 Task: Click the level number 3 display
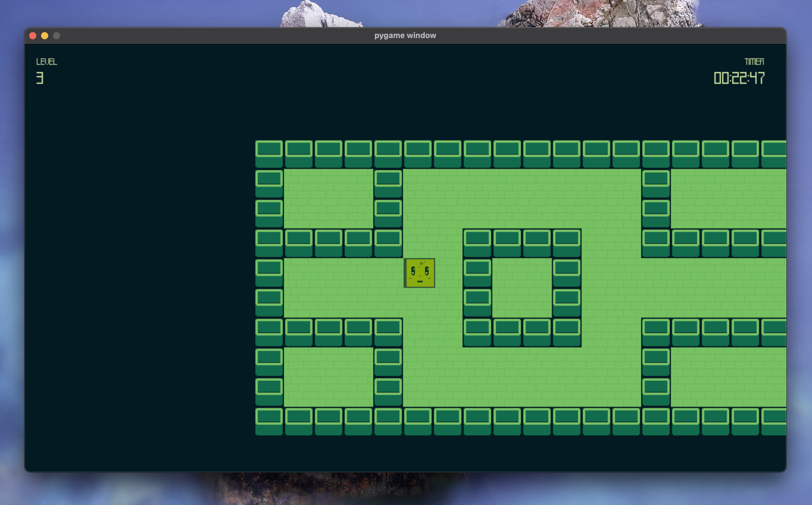coord(40,78)
